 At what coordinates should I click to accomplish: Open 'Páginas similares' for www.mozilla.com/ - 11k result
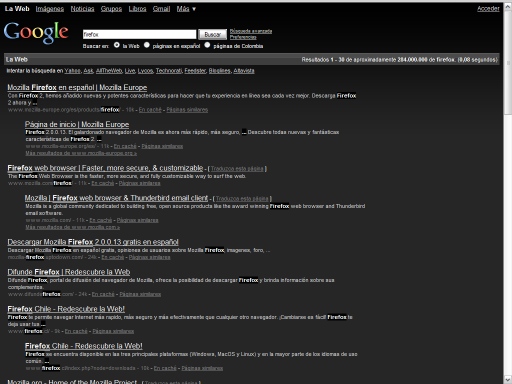click(x=138, y=220)
